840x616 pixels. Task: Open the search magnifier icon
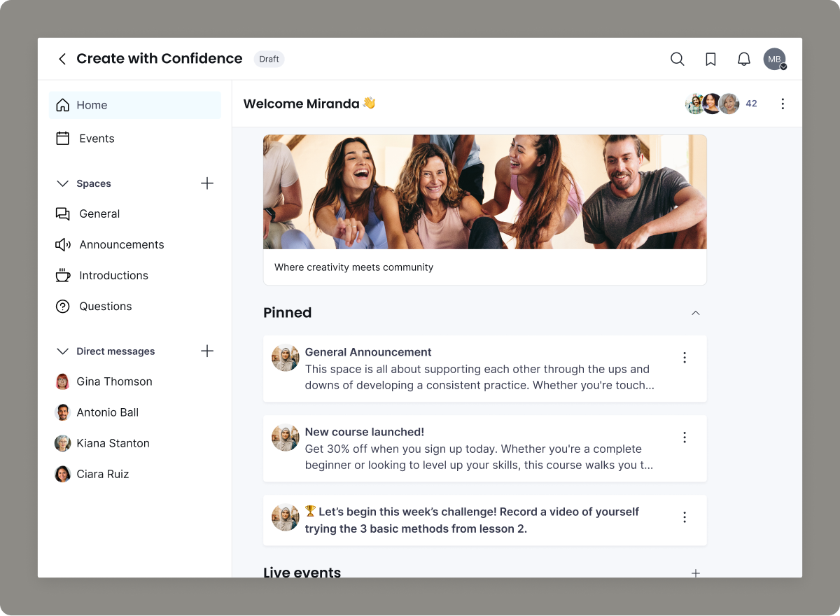coord(677,59)
